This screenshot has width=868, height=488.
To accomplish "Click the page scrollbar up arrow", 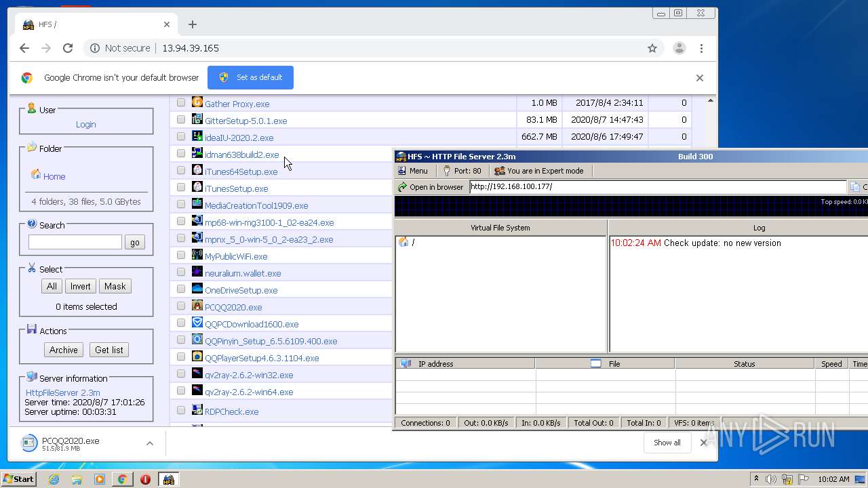I will pyautogui.click(x=711, y=100).
